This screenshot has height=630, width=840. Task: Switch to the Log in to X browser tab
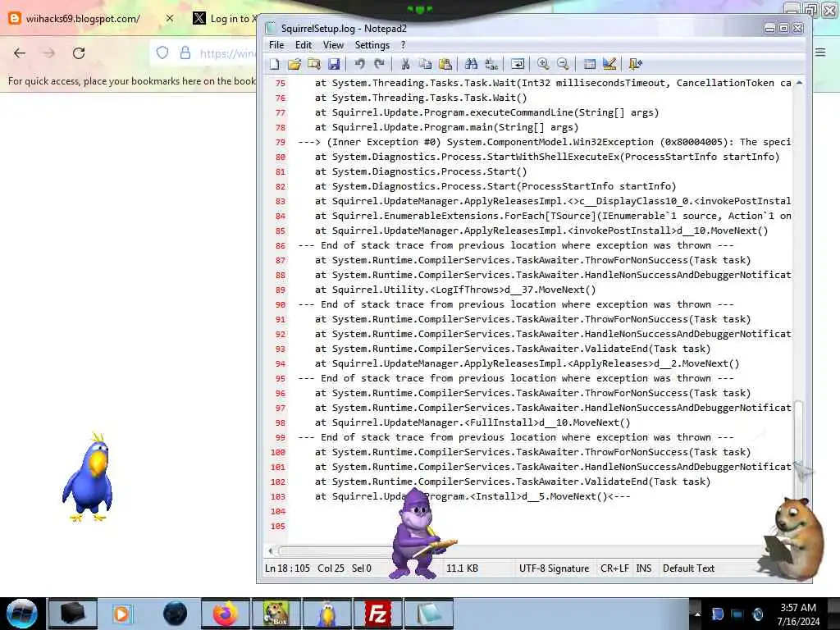click(224, 19)
